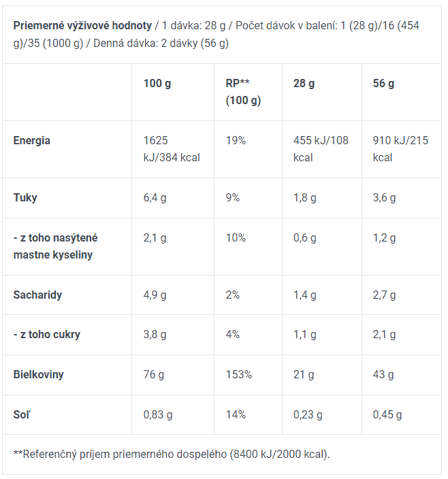Select the 100 g column header
448x479 pixels.
[x=157, y=84]
